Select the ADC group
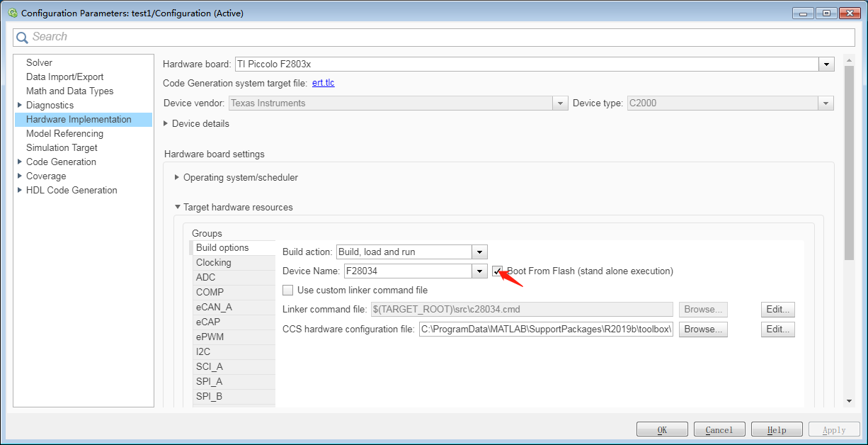Viewport: 868px width, 445px height. (232, 277)
